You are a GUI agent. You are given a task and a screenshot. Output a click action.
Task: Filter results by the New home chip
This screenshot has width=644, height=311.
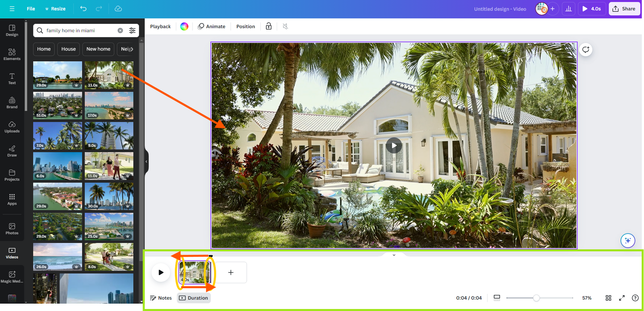[x=98, y=49]
